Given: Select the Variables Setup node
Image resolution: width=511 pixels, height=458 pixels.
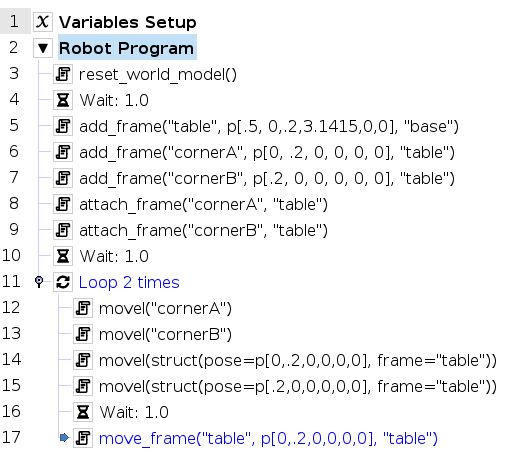Looking at the screenshot, I should tap(127, 22).
